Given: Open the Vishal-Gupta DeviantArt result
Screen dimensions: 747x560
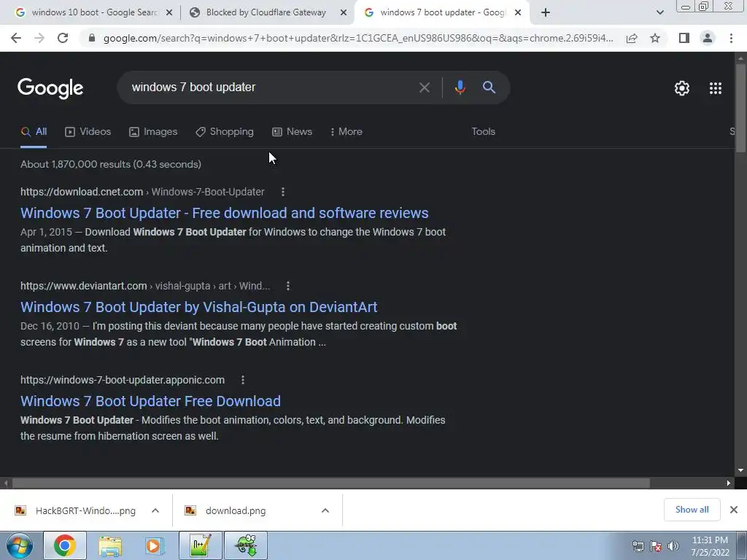Looking at the screenshot, I should click(198, 307).
